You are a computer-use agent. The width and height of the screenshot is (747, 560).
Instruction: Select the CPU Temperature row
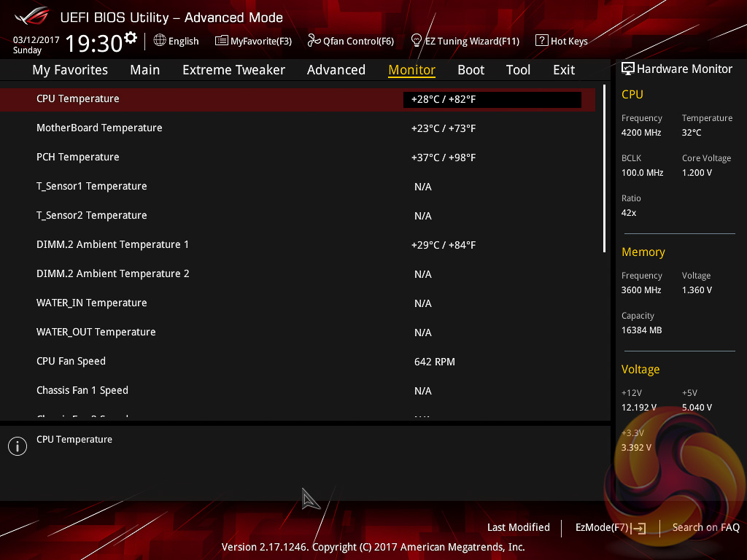[x=298, y=99]
